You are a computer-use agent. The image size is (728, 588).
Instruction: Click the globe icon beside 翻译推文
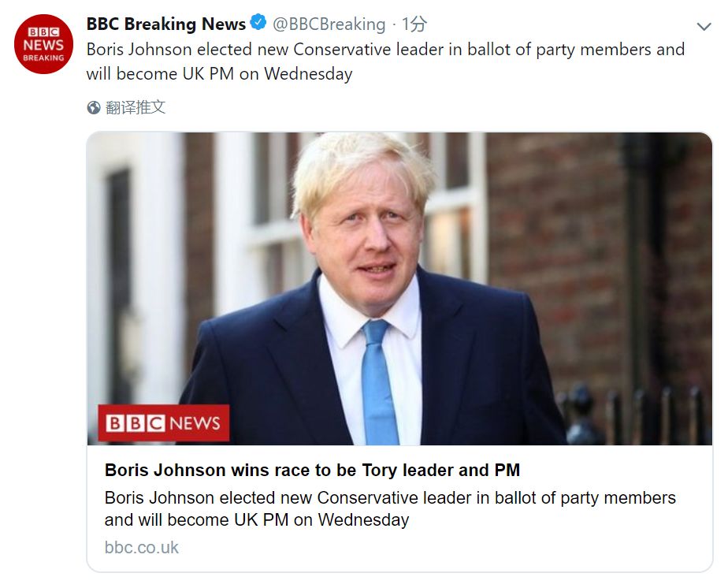click(94, 108)
